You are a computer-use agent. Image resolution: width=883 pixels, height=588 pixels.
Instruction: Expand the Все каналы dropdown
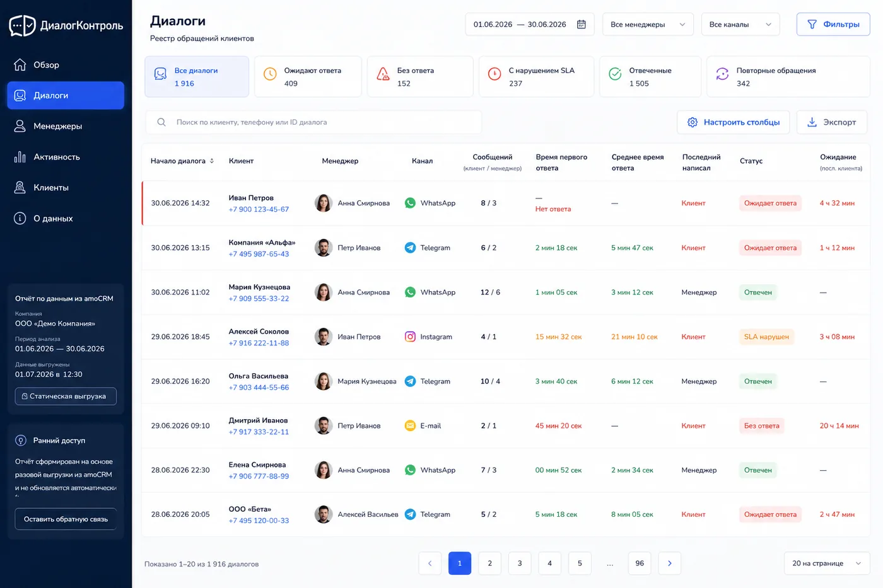[740, 25]
